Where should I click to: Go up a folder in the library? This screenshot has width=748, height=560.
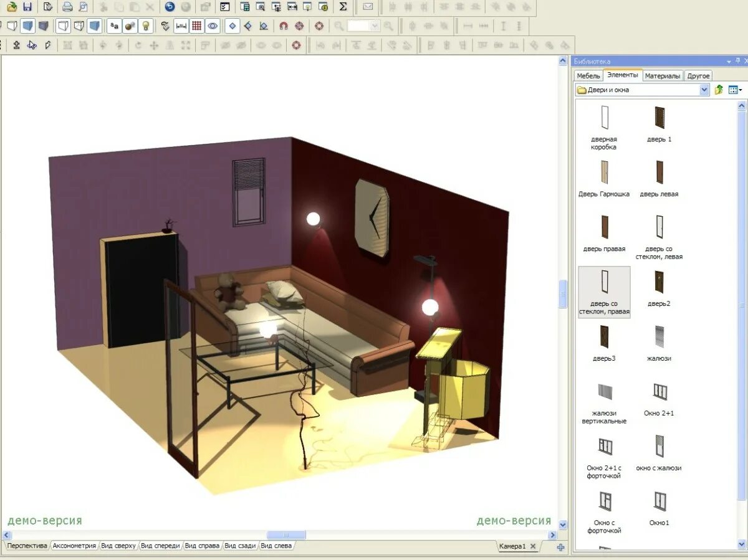[x=719, y=90]
